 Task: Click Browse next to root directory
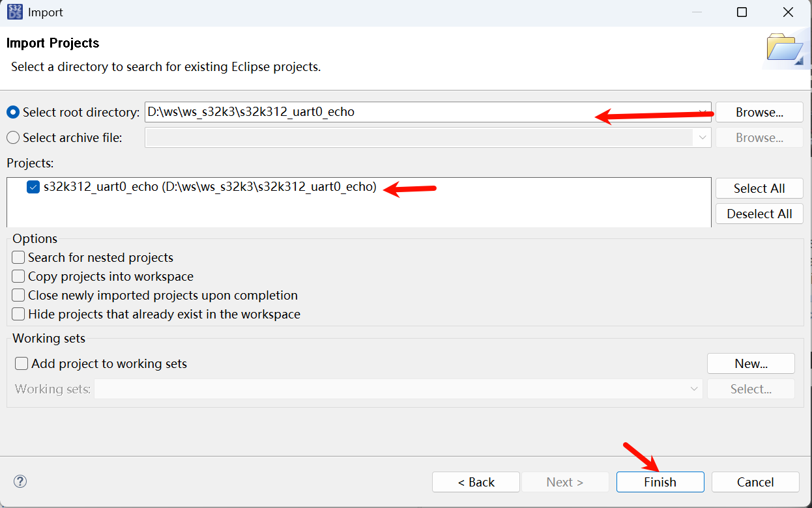pyautogui.click(x=759, y=112)
